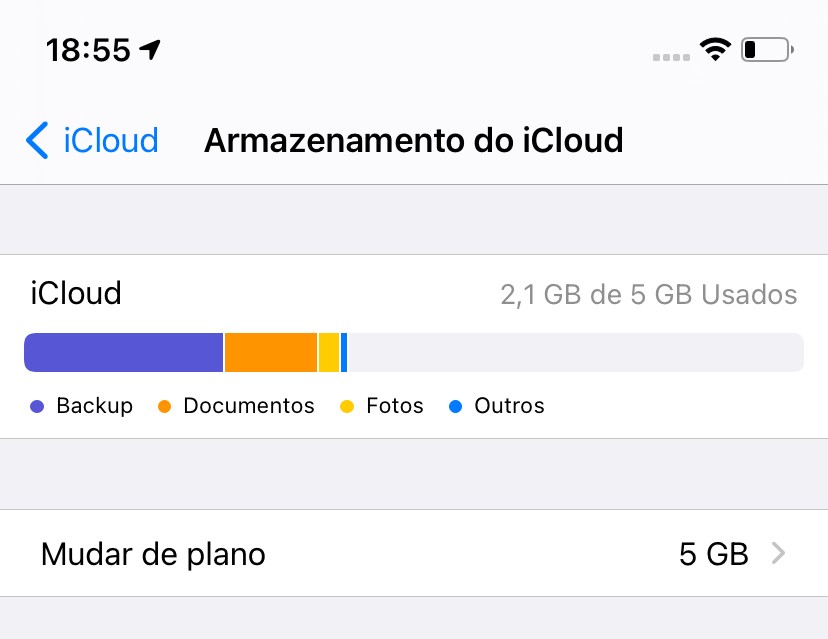Tap the Armazenamento do iCloud title
The height and width of the screenshot is (639, 828).
[x=413, y=141]
